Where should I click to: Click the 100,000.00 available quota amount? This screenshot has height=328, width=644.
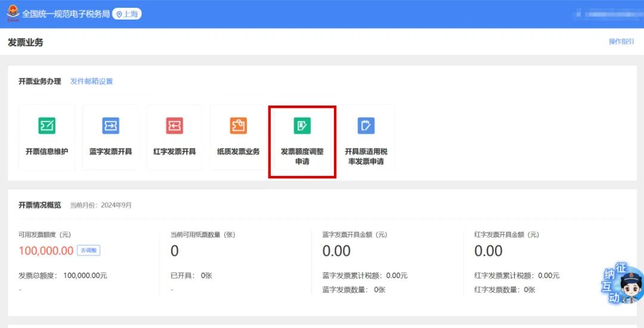46,251
